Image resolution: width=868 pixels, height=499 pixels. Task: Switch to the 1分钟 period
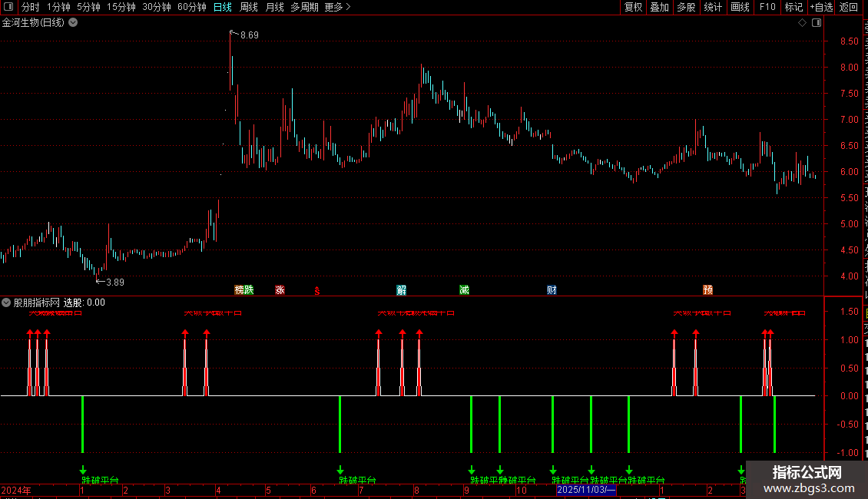pyautogui.click(x=58, y=7)
